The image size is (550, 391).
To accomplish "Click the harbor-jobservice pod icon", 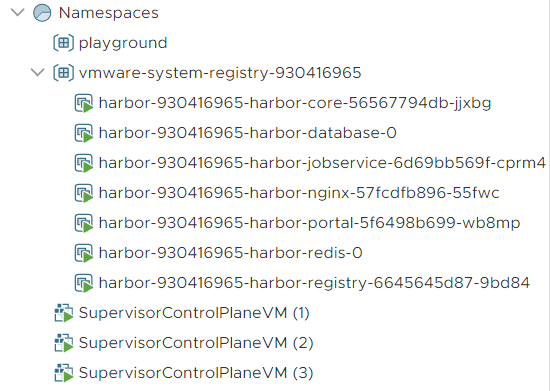I will tap(84, 163).
